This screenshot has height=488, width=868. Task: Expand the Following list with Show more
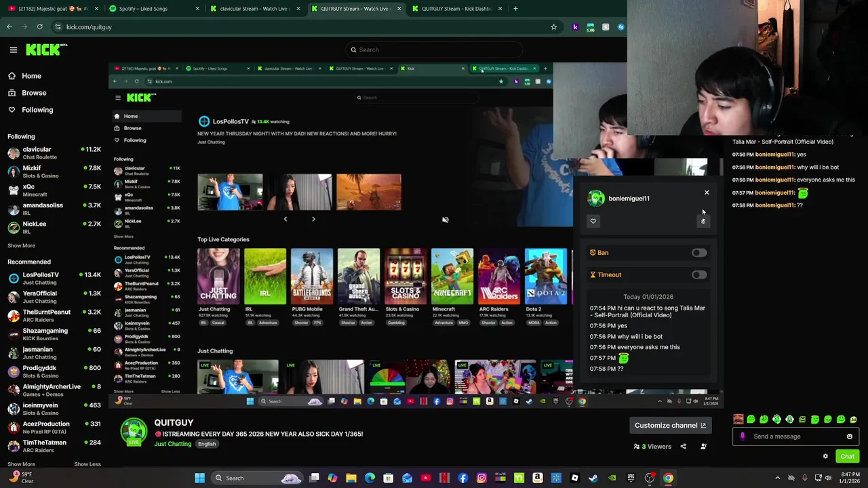pos(21,245)
